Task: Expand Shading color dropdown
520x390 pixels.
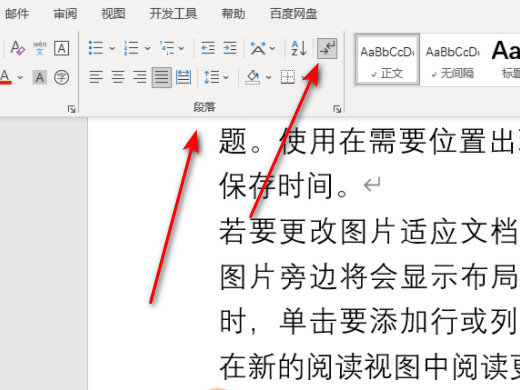Action: [x=268, y=78]
